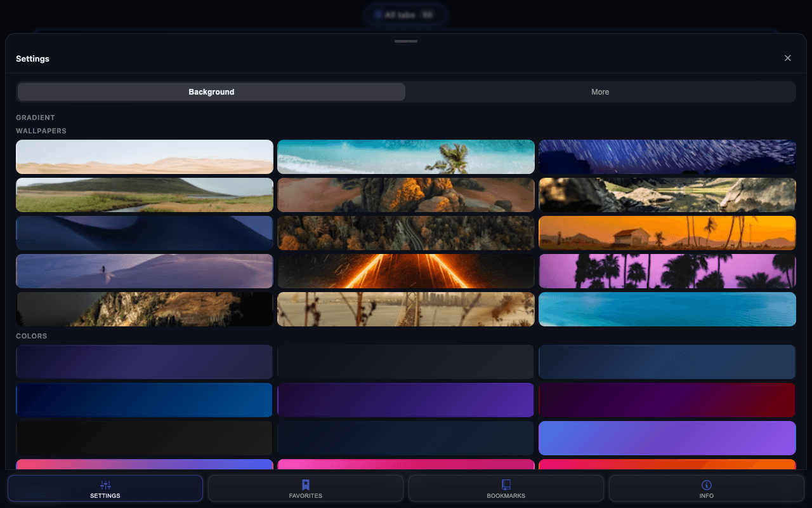Choose the maroon to red gradient swatch
Screen dimensions: 812x508
667,400
